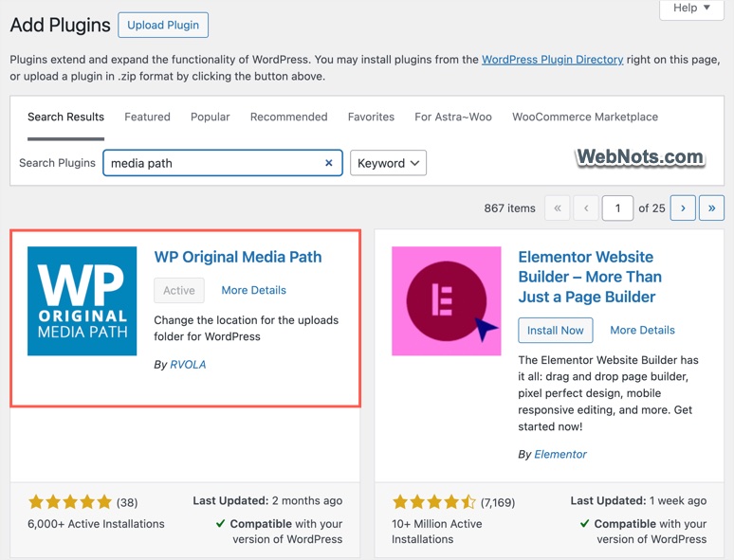The image size is (734, 560).
Task: Click the 867 items count text
Action: (x=510, y=208)
